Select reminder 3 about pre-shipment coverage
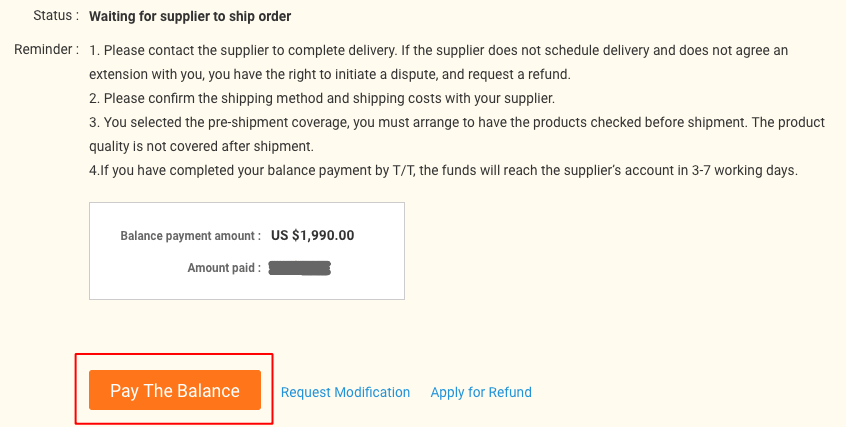 click(x=457, y=134)
